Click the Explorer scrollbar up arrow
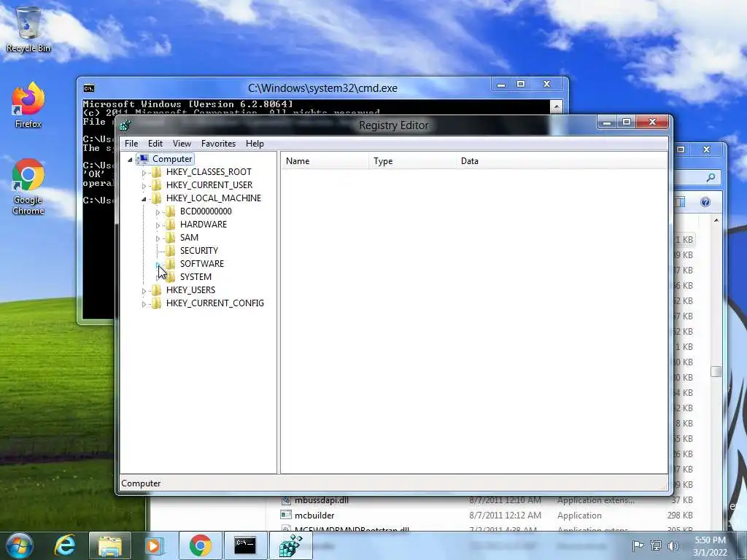The image size is (747, 560). click(x=716, y=220)
